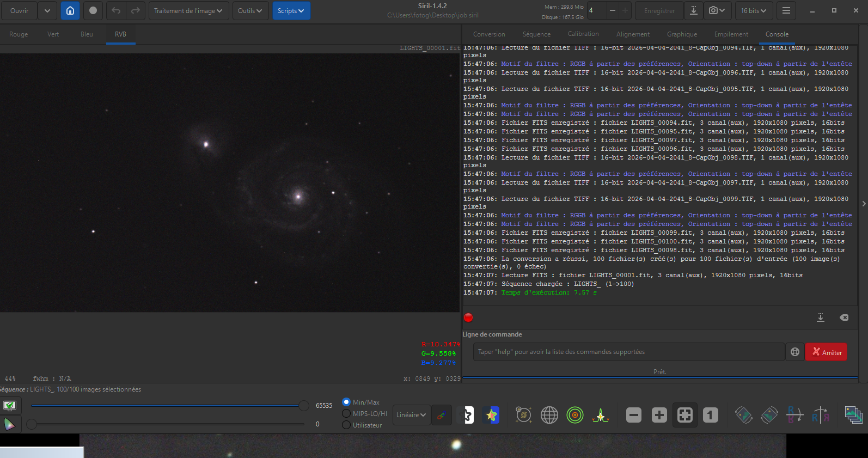868x458 pixels.
Task: Open the Linéaire display mode dropdown
Action: [x=411, y=415]
